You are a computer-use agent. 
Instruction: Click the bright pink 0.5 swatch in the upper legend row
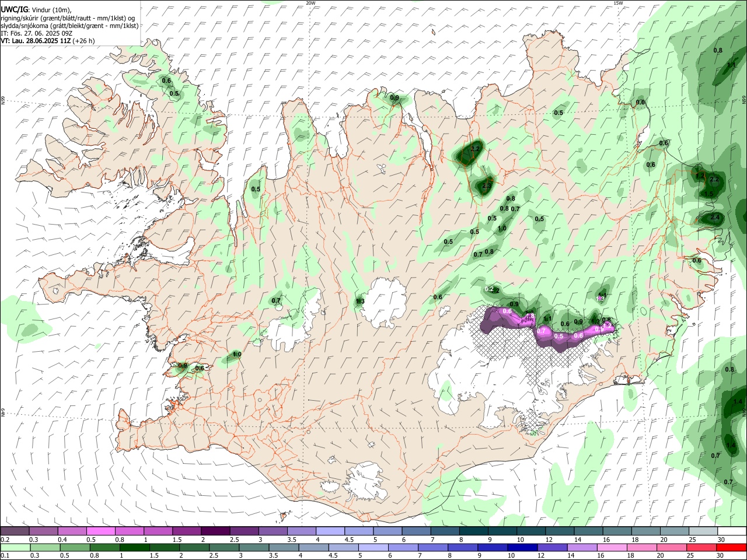pyautogui.click(x=100, y=531)
